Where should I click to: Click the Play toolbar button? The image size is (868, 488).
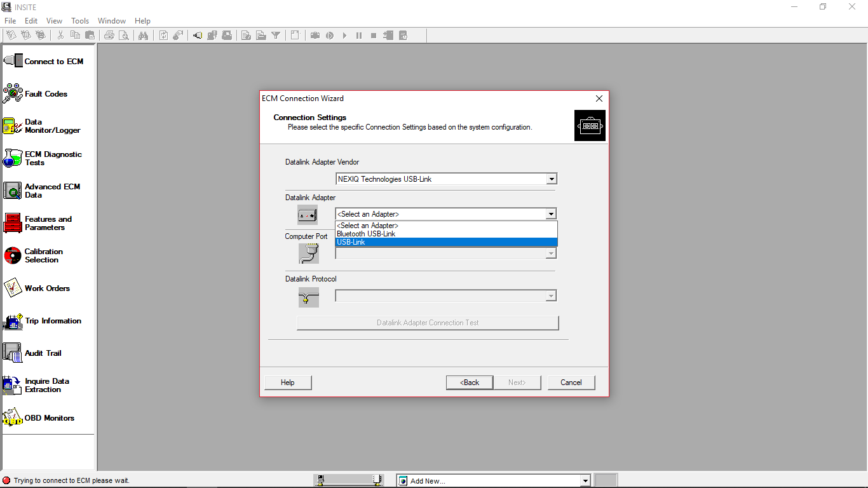pos(344,36)
